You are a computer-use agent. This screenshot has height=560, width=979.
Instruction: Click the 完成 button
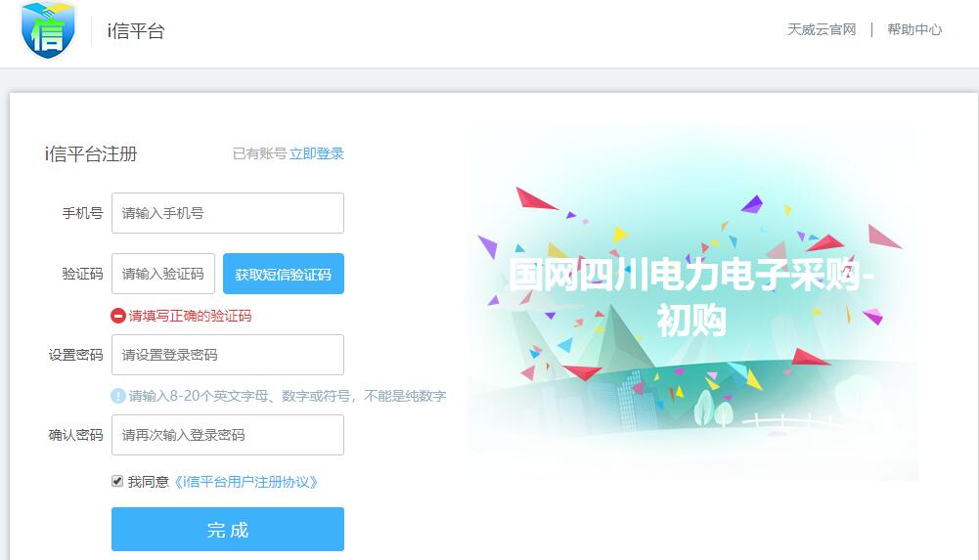point(228,530)
